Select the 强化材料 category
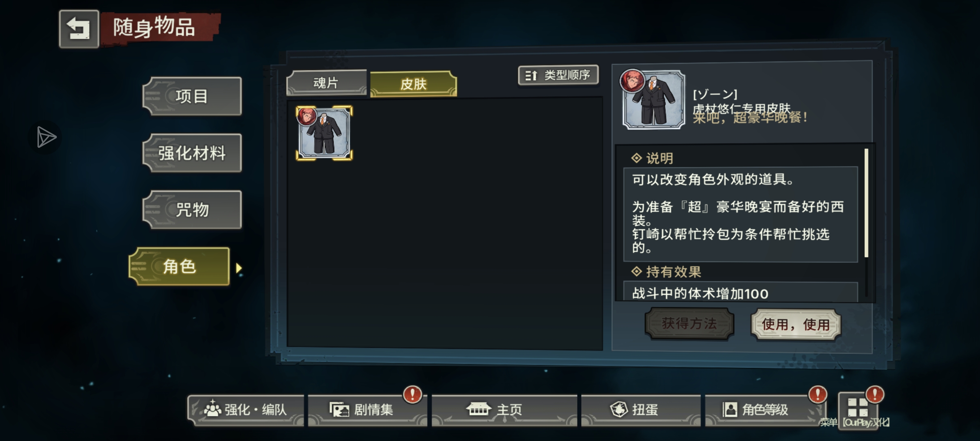This screenshot has width=980, height=441. pyautogui.click(x=192, y=153)
